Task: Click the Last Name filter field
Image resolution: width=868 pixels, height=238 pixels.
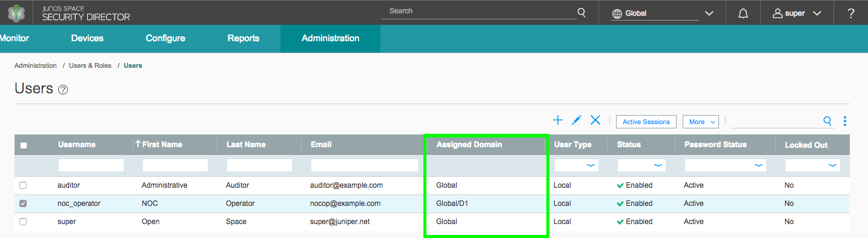Action: (259, 165)
